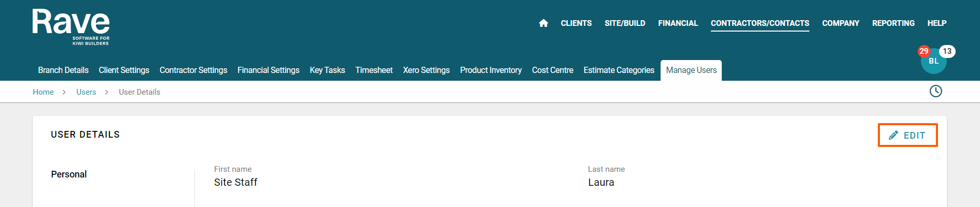The height and width of the screenshot is (207, 980).
Task: Click the Home breadcrumb link
Action: pyautogui.click(x=43, y=92)
